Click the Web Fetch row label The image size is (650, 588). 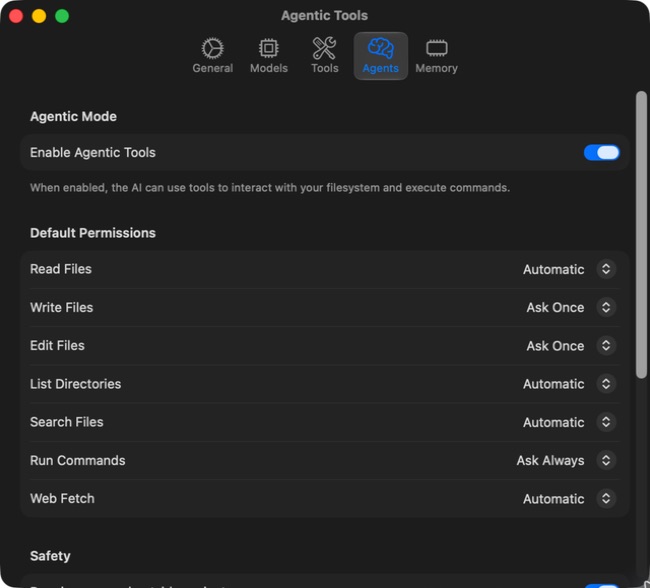coord(62,498)
